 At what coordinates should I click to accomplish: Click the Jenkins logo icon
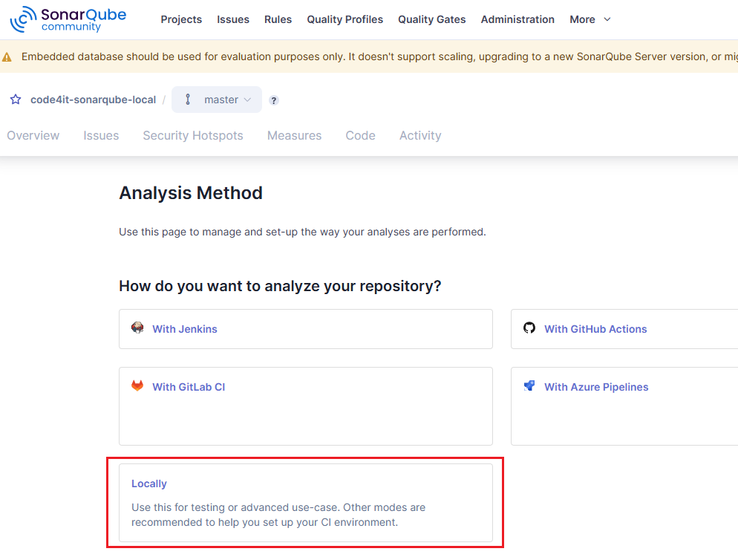137,328
